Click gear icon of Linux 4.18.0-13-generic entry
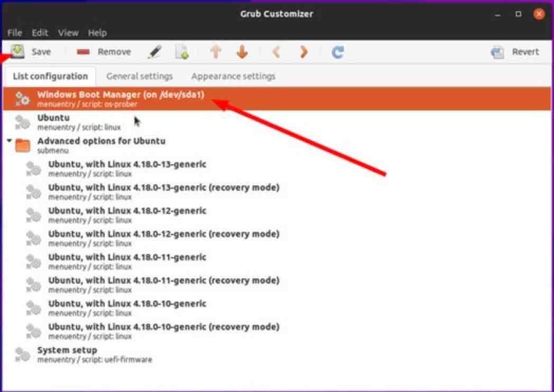 tap(33, 169)
